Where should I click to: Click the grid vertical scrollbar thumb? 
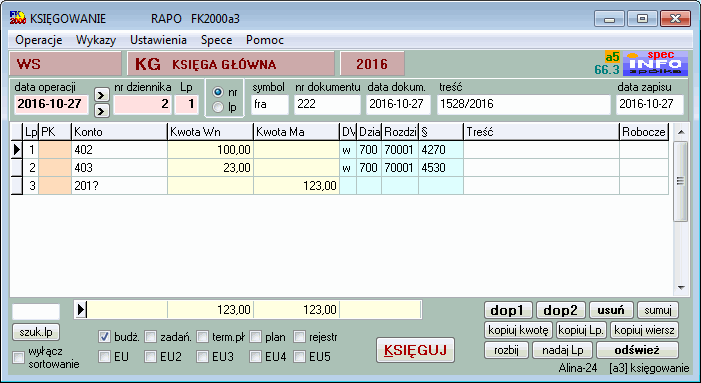coord(680,181)
